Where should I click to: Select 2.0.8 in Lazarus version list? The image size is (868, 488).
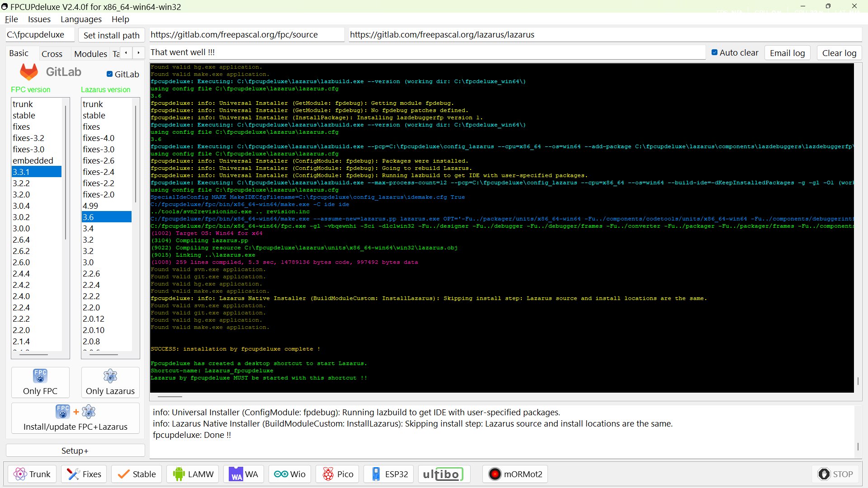[x=107, y=341]
